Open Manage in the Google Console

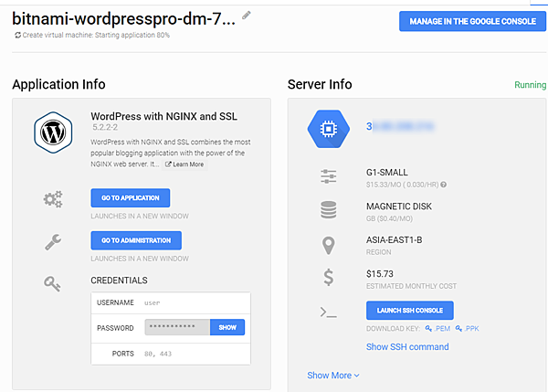(x=472, y=21)
